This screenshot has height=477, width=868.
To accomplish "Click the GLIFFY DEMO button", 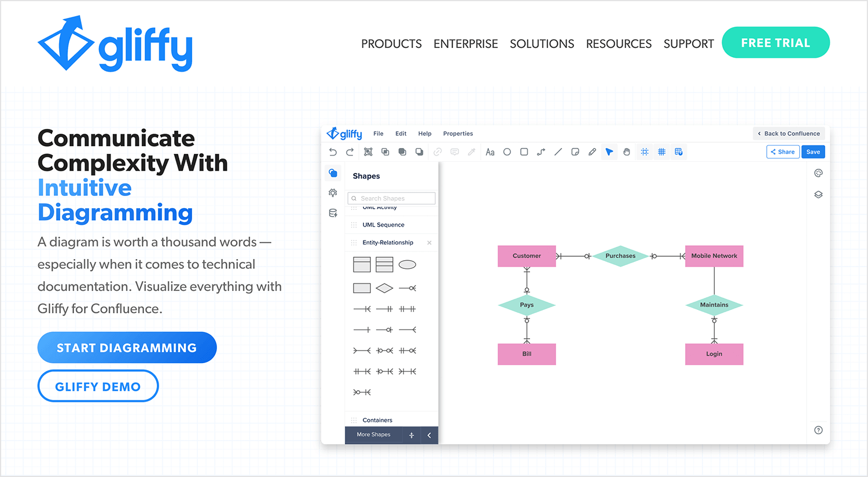I will coord(98,386).
